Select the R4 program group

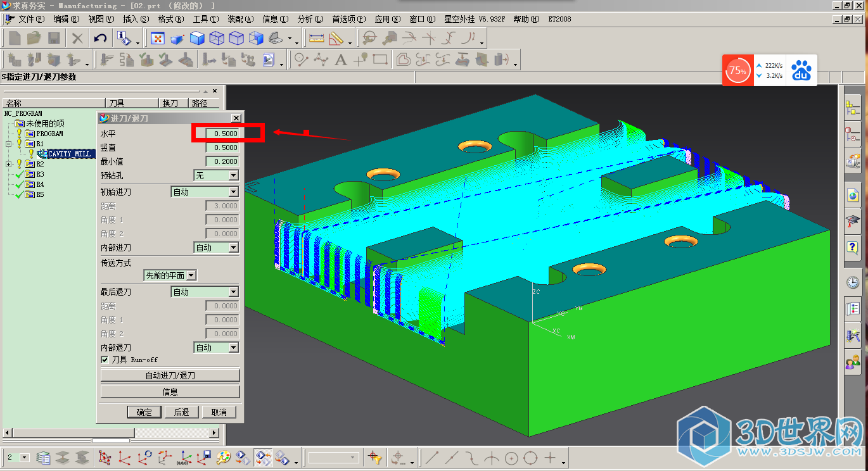(40, 184)
